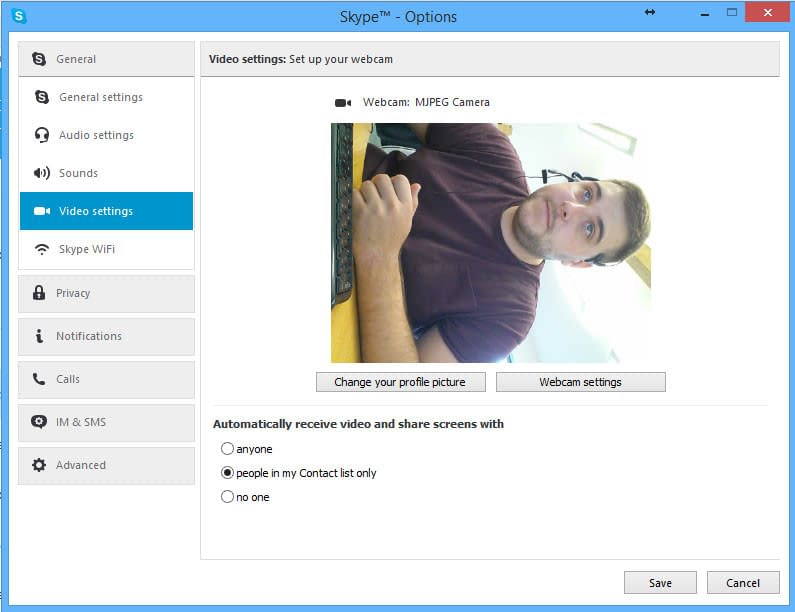
Task: Cancel the options dialog
Action: pyautogui.click(x=743, y=583)
